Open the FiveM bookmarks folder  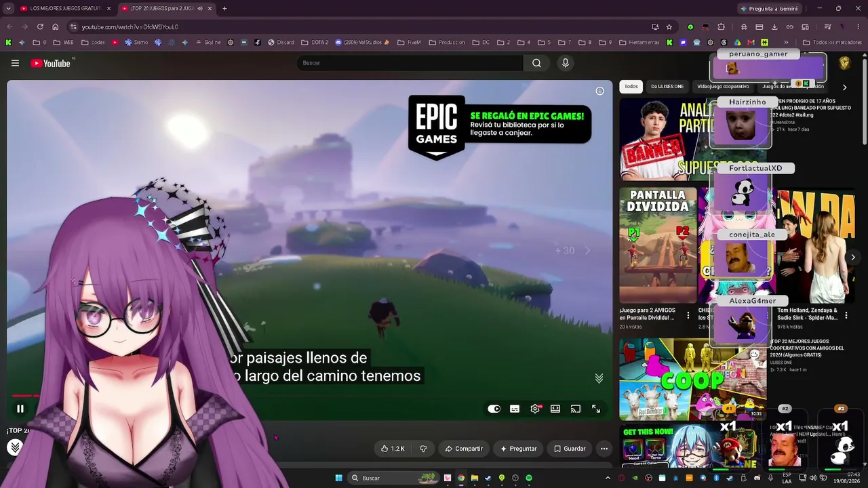coord(408,42)
